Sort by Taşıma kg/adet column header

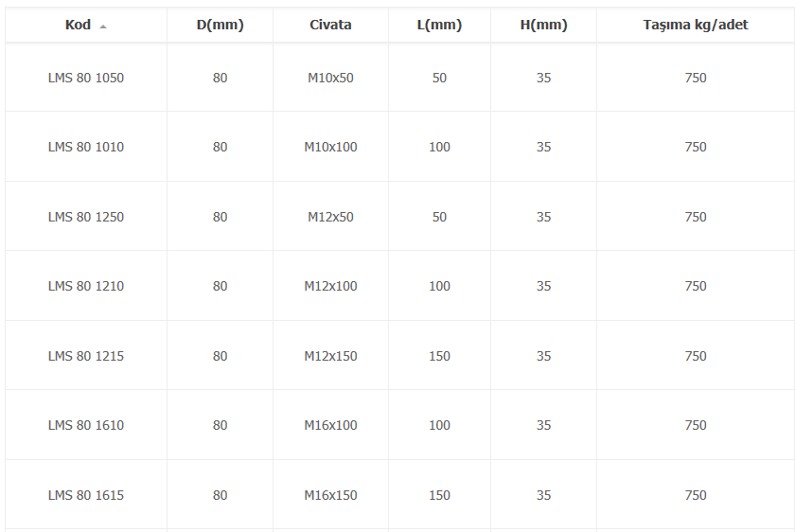pos(696,25)
